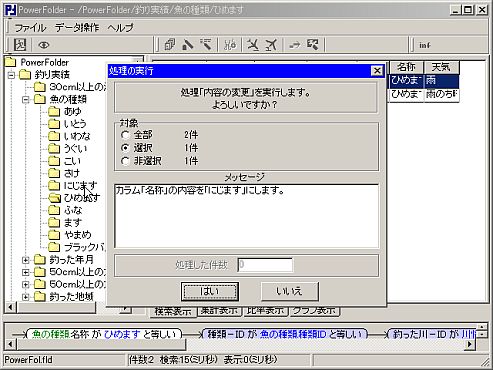Image resolution: width=493 pixels, height=370 pixels.
Task: Select the 雨のち weather cell
Action: [442, 94]
